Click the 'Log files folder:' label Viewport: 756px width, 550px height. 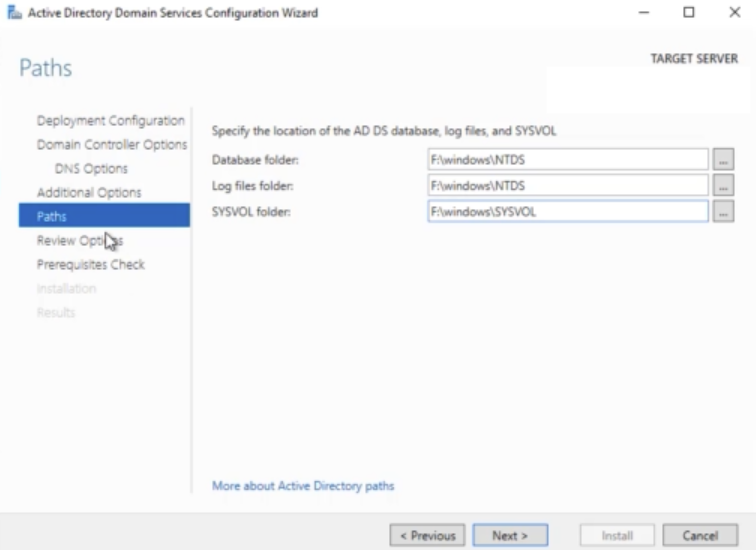253,186
